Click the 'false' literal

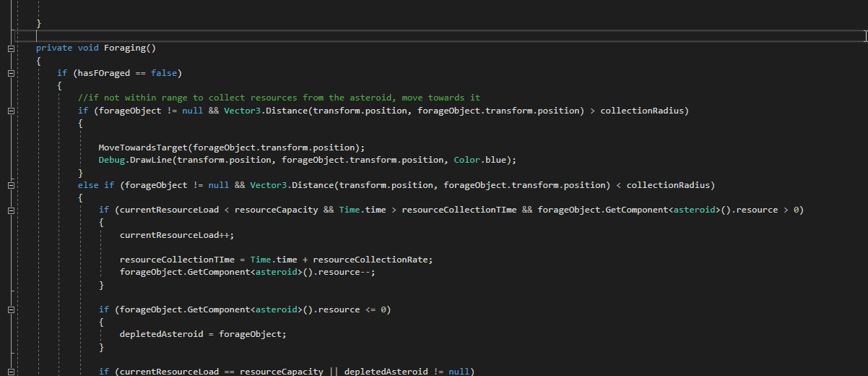[x=164, y=73]
